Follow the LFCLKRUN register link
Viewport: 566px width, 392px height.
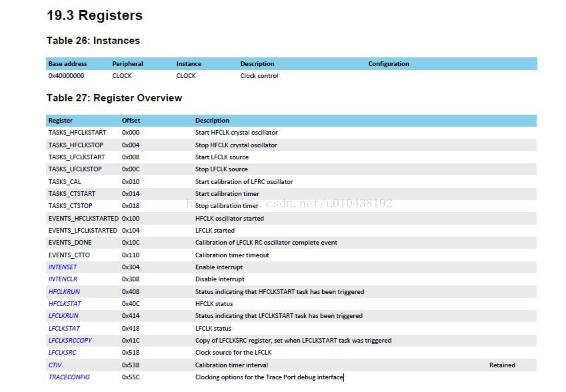(x=63, y=316)
